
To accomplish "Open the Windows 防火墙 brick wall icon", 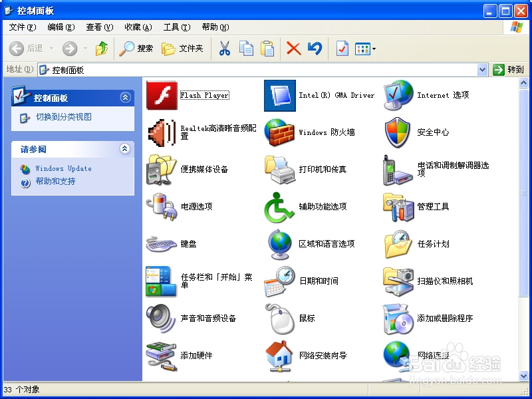I will pos(280,132).
